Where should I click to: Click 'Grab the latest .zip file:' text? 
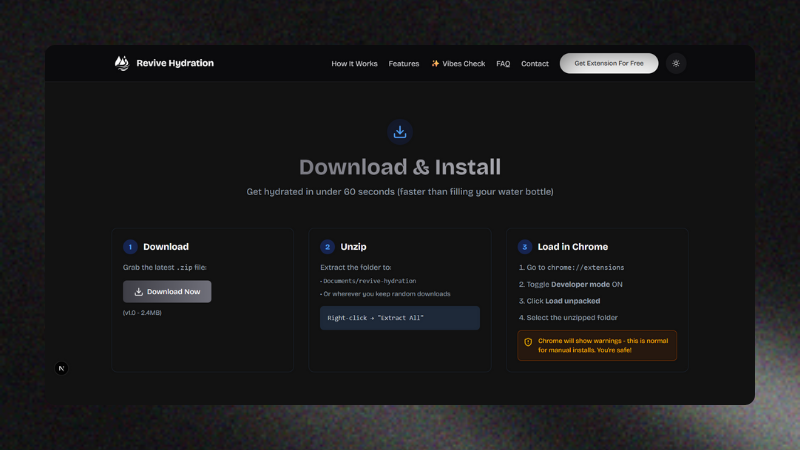(x=164, y=267)
